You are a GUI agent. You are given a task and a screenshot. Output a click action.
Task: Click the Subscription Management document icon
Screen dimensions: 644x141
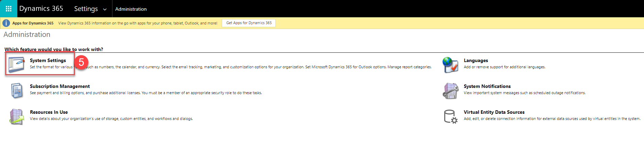[17, 90]
